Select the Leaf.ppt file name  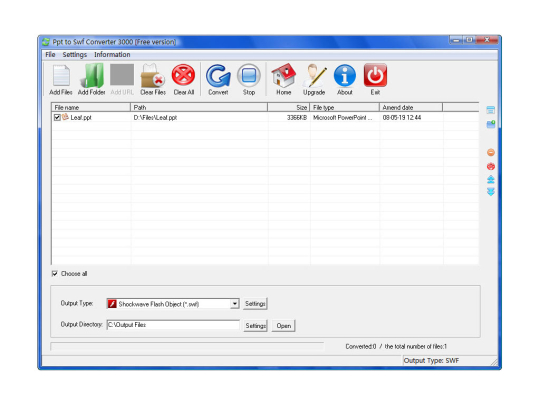click(x=81, y=117)
